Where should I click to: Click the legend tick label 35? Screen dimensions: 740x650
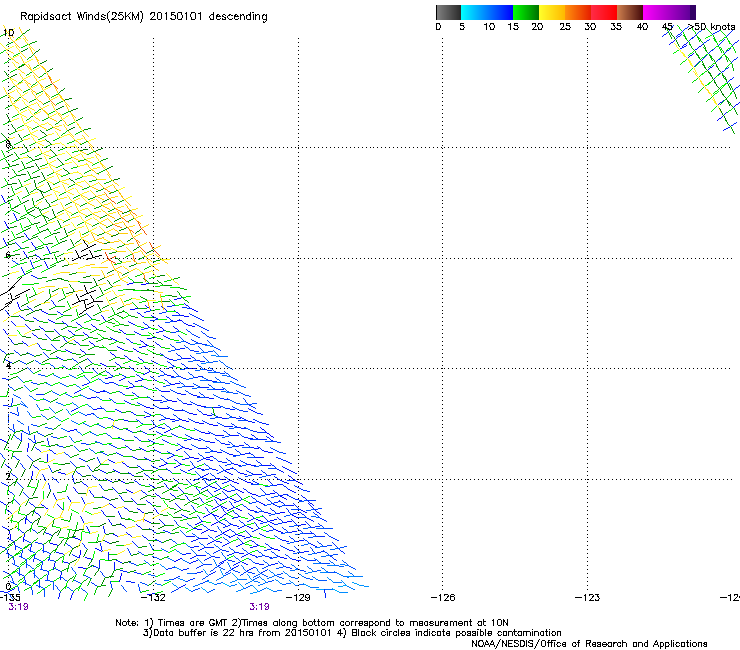coord(616,27)
